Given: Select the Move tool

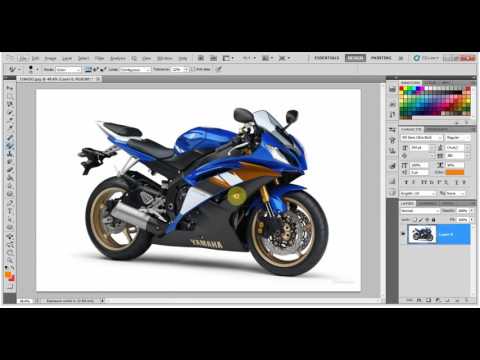Looking at the screenshot, I should (x=10, y=88).
